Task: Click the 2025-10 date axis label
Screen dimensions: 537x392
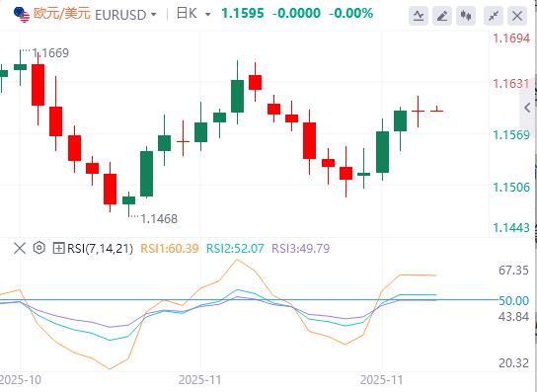Action: pyautogui.click(x=21, y=380)
